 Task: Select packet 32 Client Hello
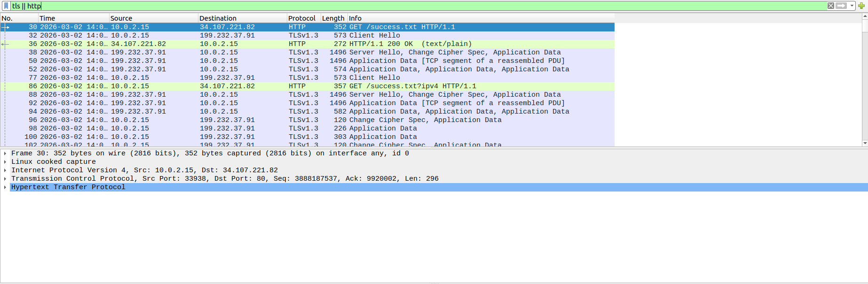tap(308, 36)
